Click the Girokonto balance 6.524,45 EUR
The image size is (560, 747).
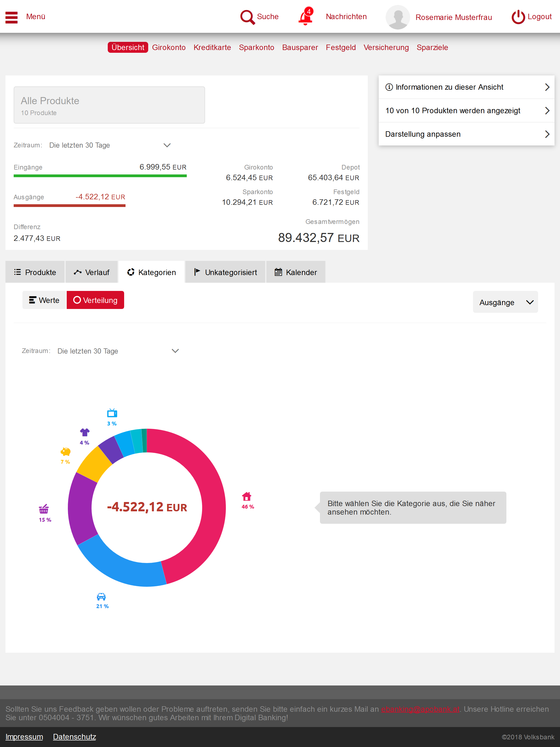[249, 178]
